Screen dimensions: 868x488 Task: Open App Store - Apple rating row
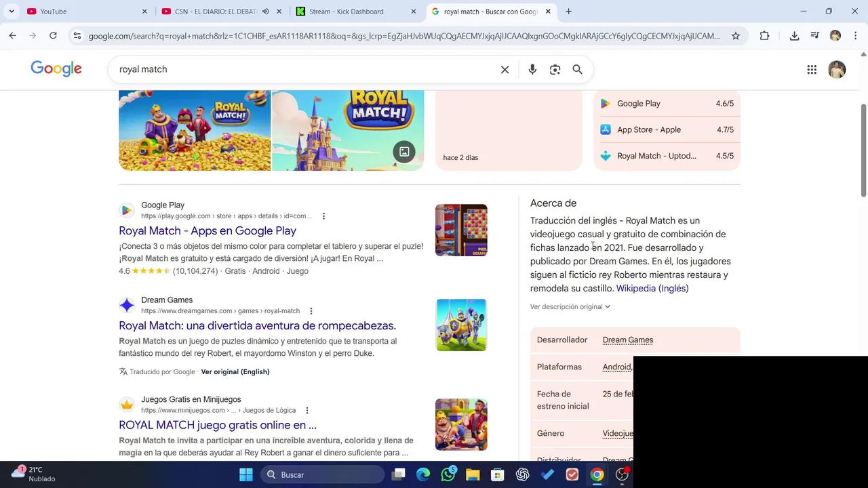(667, 129)
